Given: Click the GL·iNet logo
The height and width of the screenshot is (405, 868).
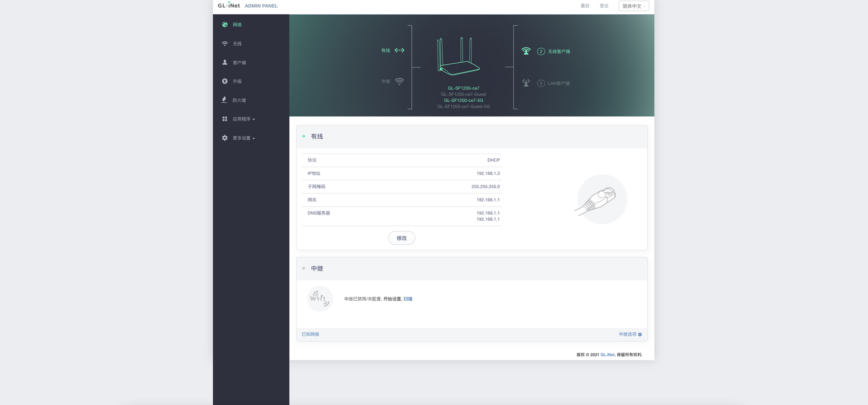Looking at the screenshot, I should (229, 6).
